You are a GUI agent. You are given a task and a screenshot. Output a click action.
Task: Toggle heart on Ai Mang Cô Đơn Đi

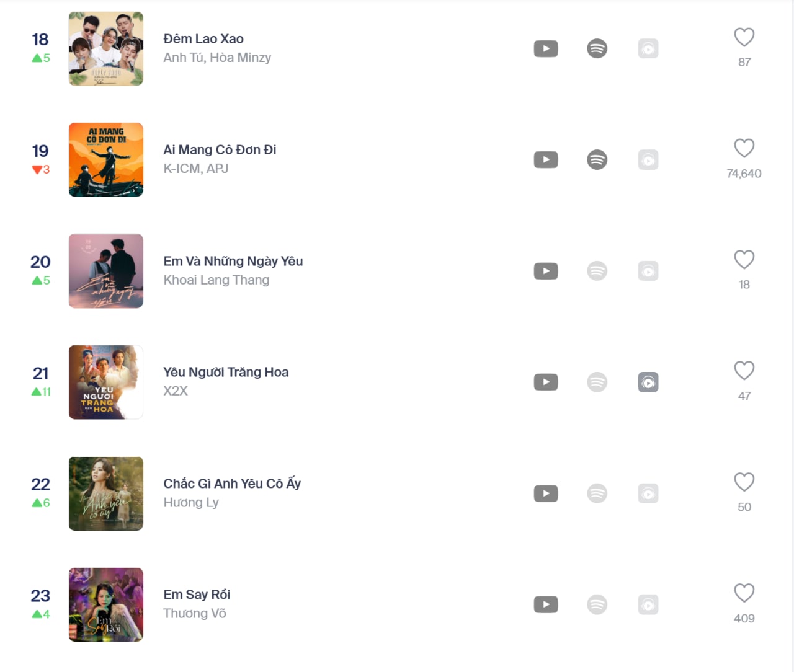744,148
